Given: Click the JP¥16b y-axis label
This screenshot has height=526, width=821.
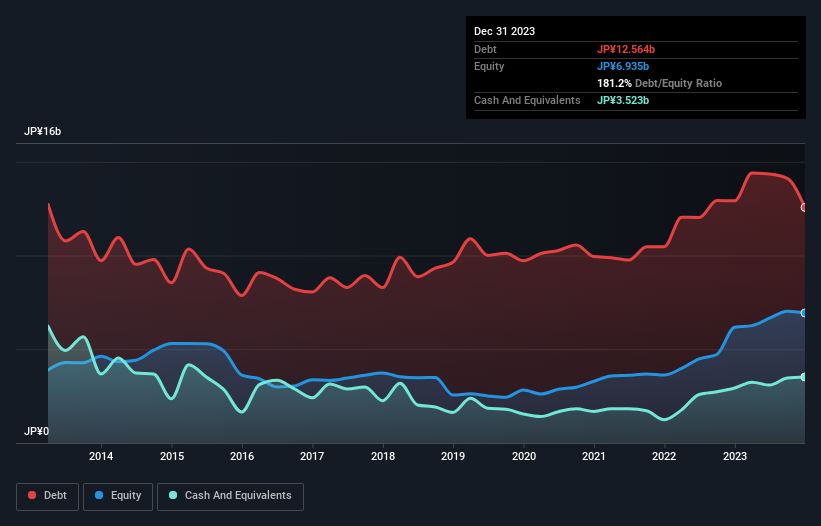Looking at the screenshot, I should click(x=42, y=131).
